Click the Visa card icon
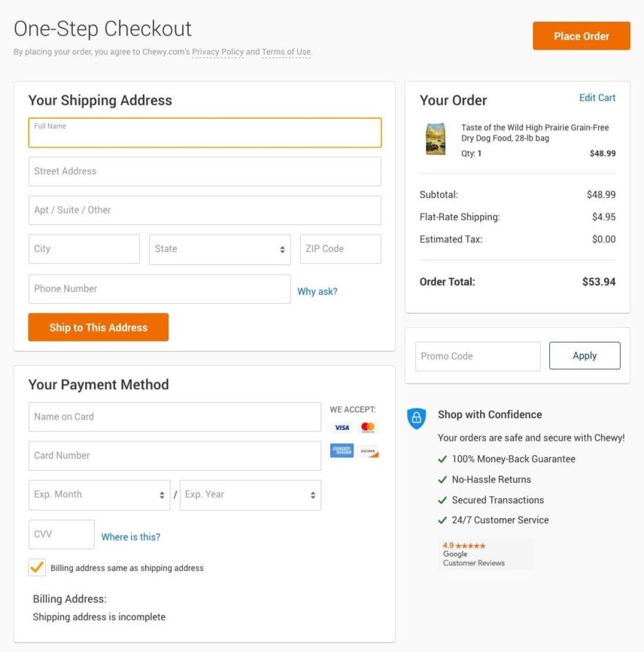The image size is (644, 652). click(342, 427)
